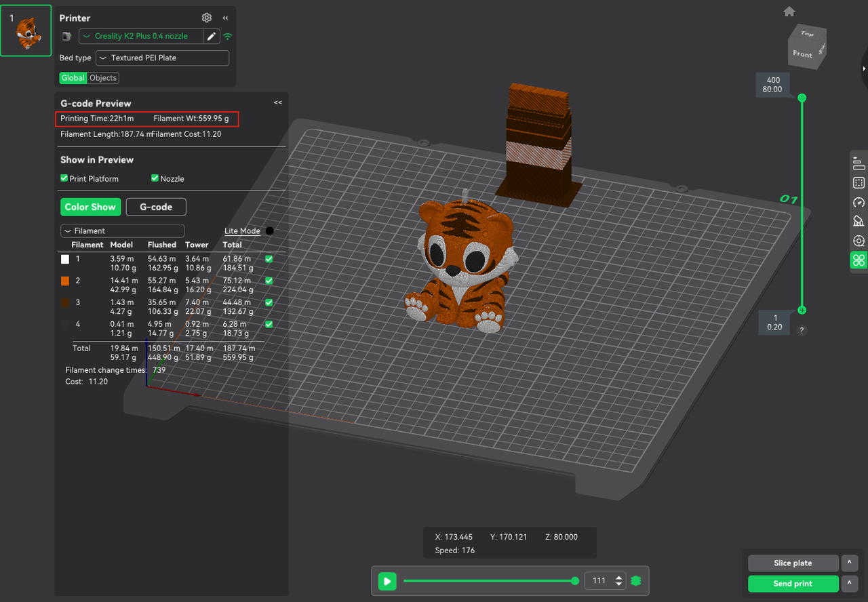The image size is (868, 602).
Task: Open Slice plate options caret
Action: click(x=849, y=563)
